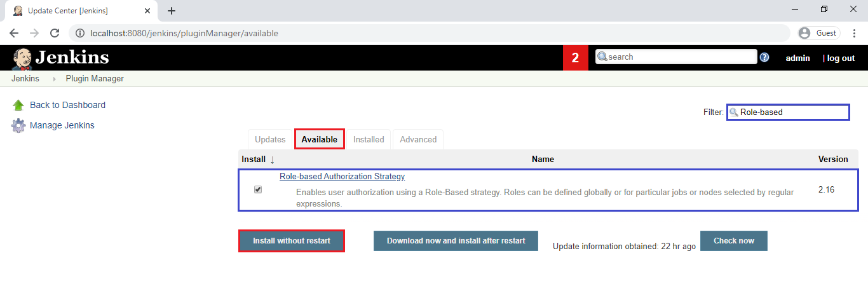Open the Installed tab

(369, 140)
